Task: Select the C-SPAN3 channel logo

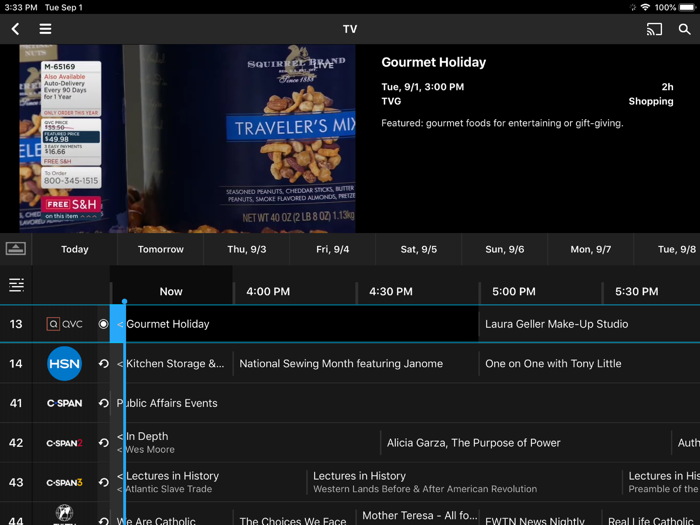Action: [x=64, y=483]
